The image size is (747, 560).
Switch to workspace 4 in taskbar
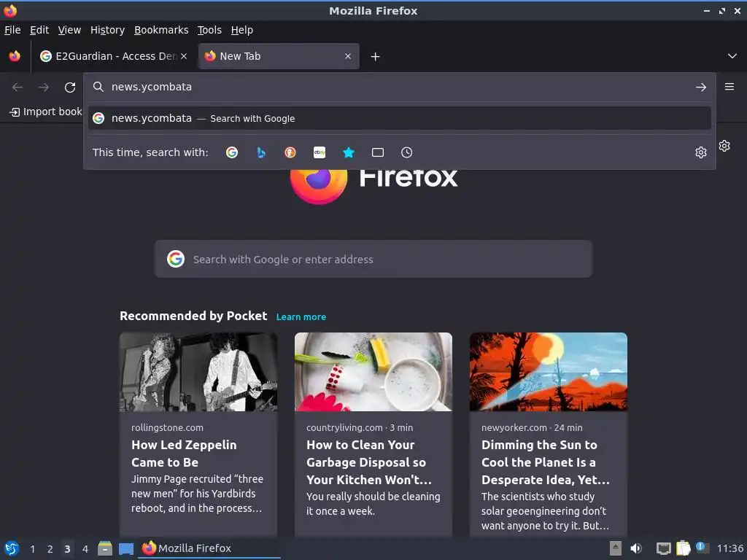coord(85,549)
